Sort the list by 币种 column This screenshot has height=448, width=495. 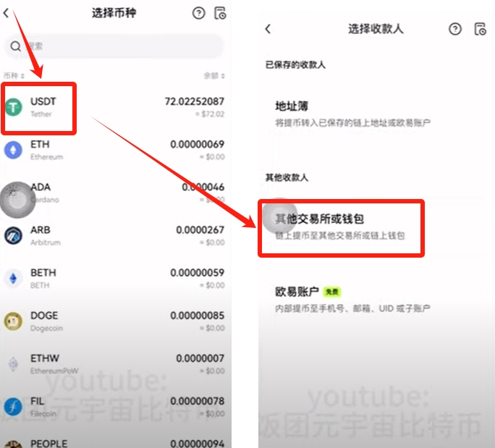click(14, 75)
